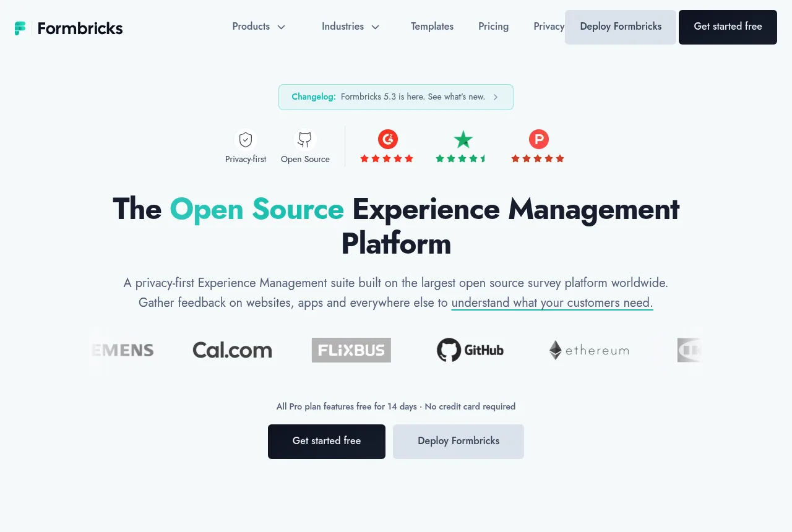Click the Formbricks logo icon
Viewport: 792px width, 532px height.
[20, 28]
